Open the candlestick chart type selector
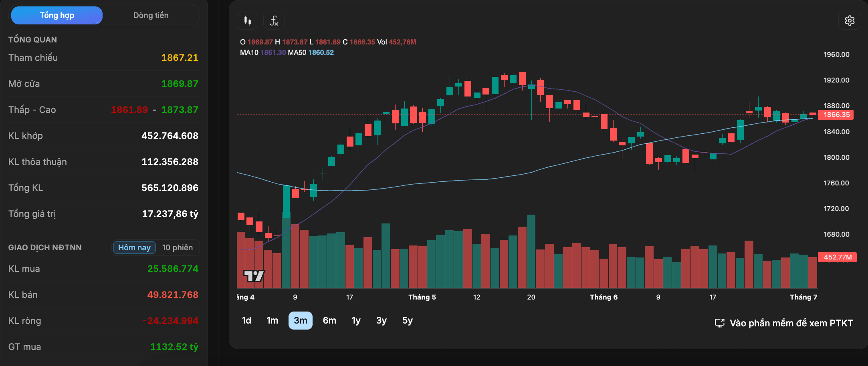The width and height of the screenshot is (868, 366). click(248, 20)
